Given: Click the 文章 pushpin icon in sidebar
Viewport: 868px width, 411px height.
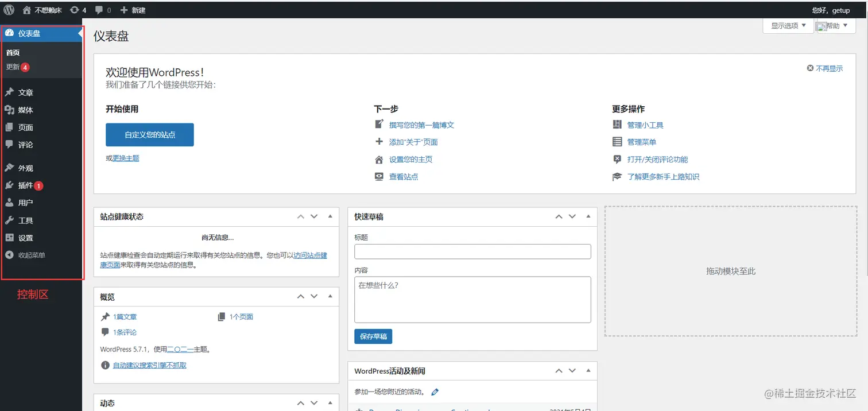Looking at the screenshot, I should (9, 92).
